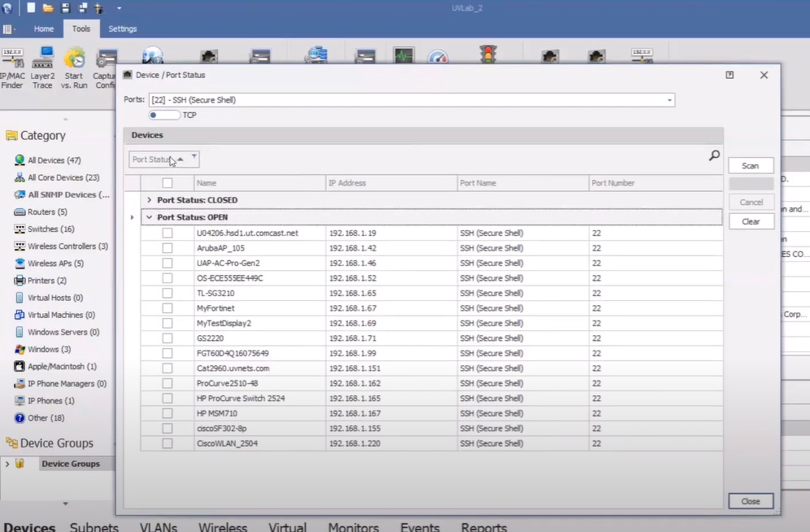Sort by the Port Number column header

pyautogui.click(x=655, y=183)
